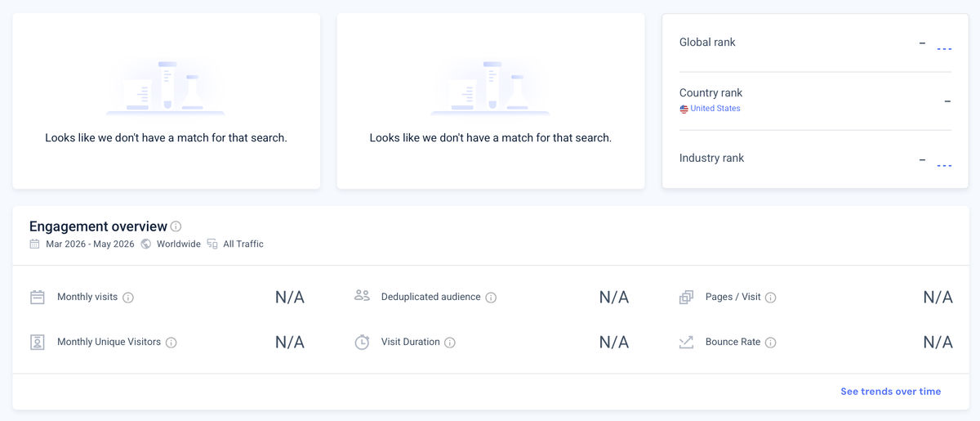Click the calendar icon before Mar 2026 - May 2026

click(x=34, y=244)
